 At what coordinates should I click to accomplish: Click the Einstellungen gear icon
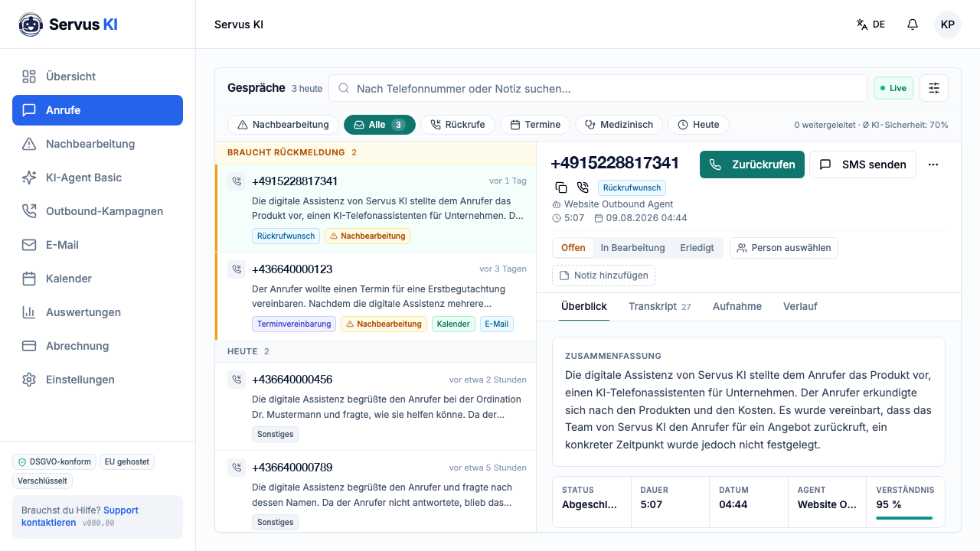pyautogui.click(x=29, y=380)
